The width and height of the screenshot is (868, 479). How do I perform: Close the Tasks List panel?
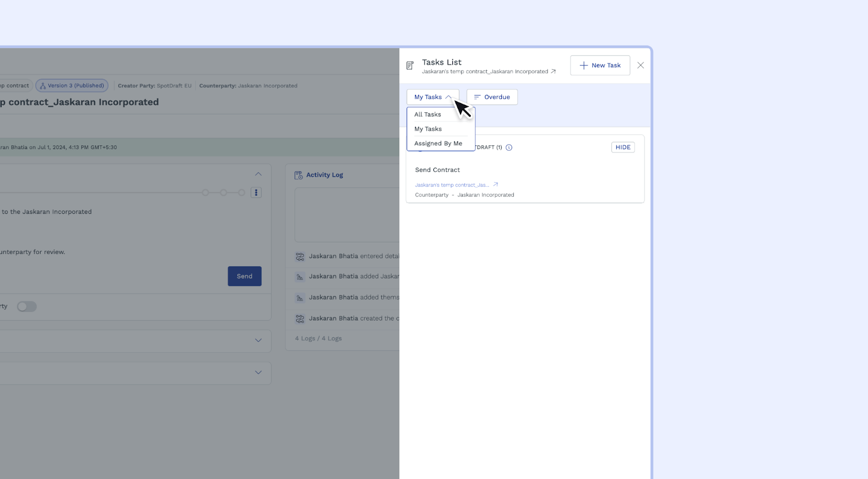(x=640, y=65)
